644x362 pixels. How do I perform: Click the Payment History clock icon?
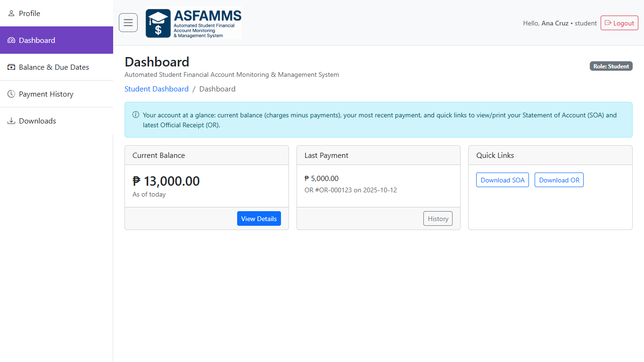pos(11,94)
